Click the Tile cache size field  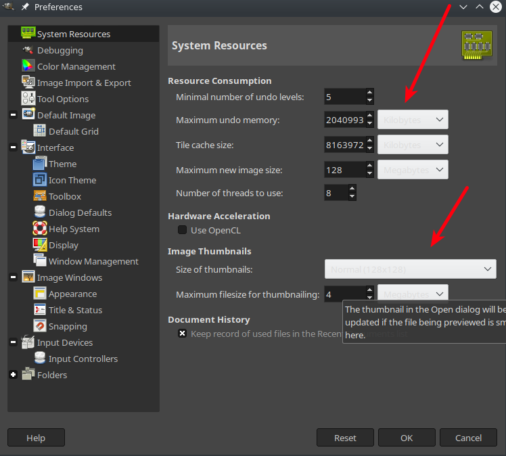point(345,145)
